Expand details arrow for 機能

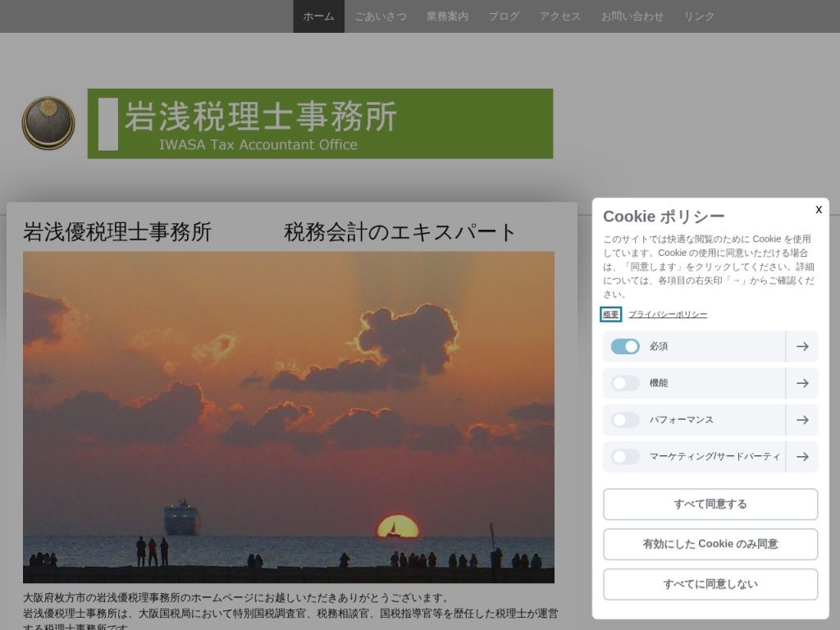pyautogui.click(x=802, y=383)
